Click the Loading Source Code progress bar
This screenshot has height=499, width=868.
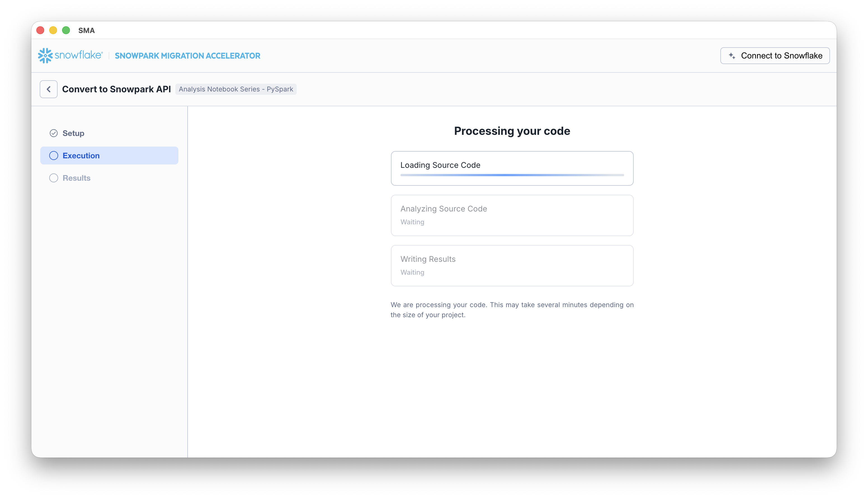tap(512, 175)
